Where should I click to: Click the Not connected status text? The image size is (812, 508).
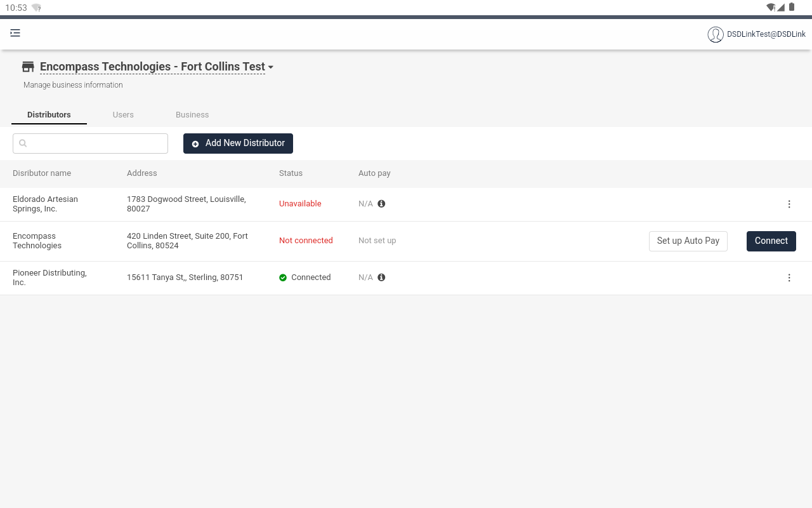click(306, 241)
